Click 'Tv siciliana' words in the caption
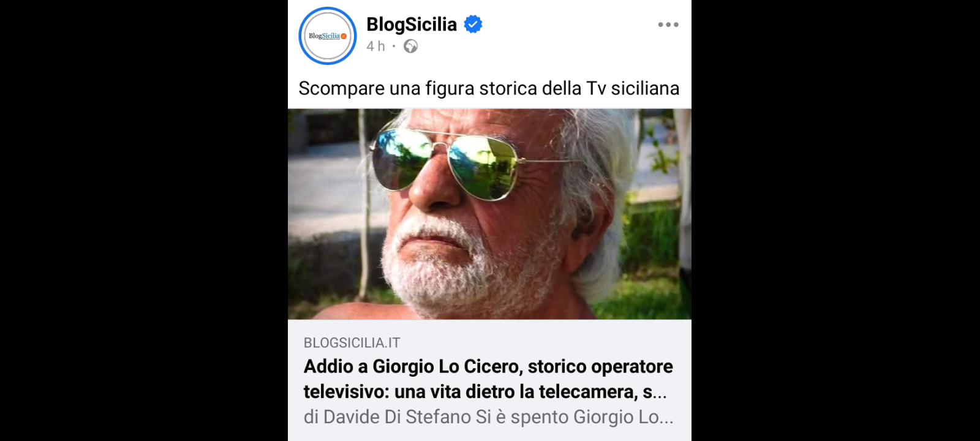 point(633,88)
